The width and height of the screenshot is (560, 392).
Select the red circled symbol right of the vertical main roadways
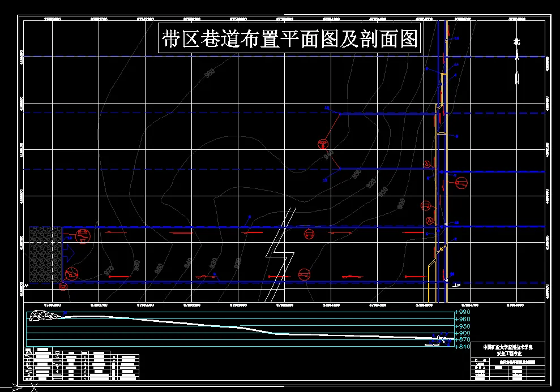tap(461, 183)
